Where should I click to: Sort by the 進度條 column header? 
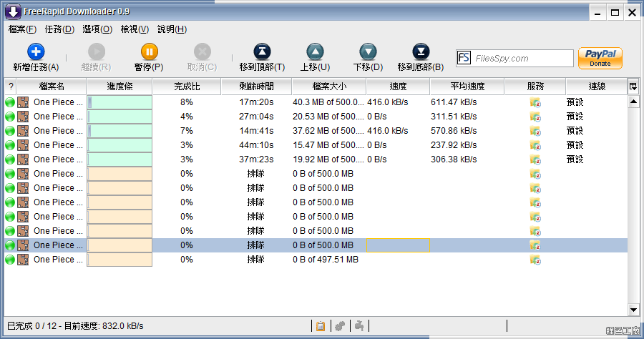[119, 87]
